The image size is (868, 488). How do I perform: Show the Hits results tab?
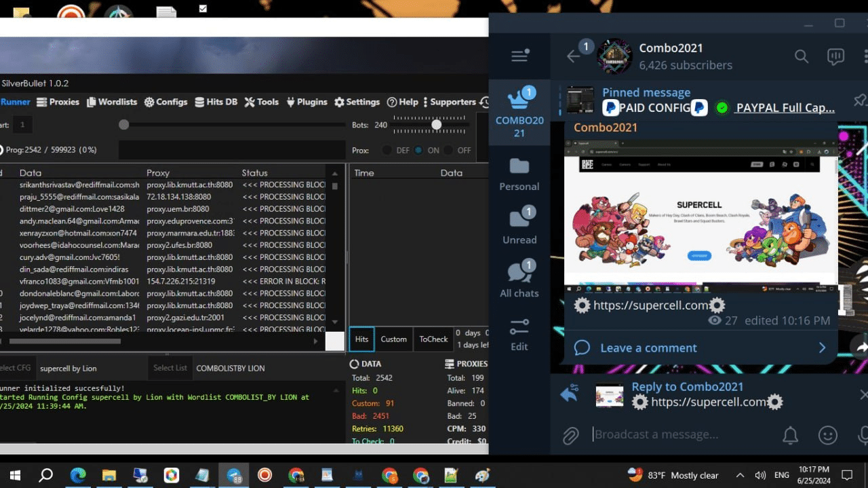tap(361, 339)
